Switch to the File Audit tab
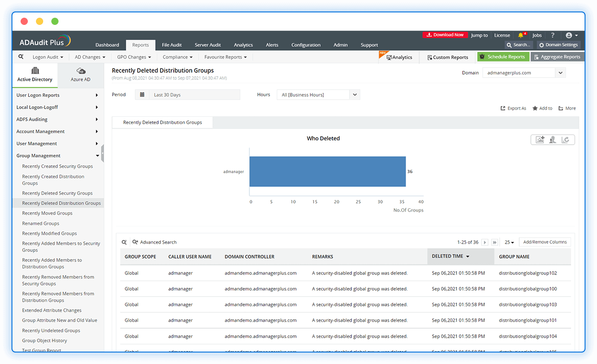This screenshot has height=364, width=597. (x=172, y=45)
